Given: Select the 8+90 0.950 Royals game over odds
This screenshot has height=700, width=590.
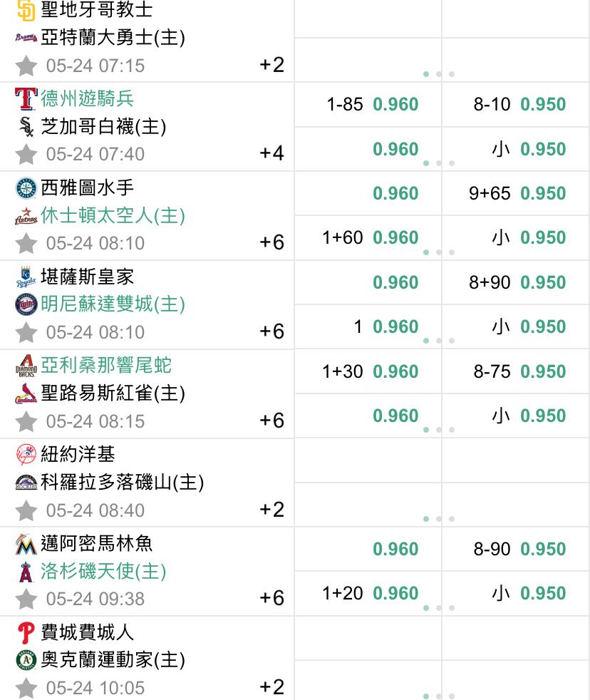Looking at the screenshot, I should coord(516,282).
